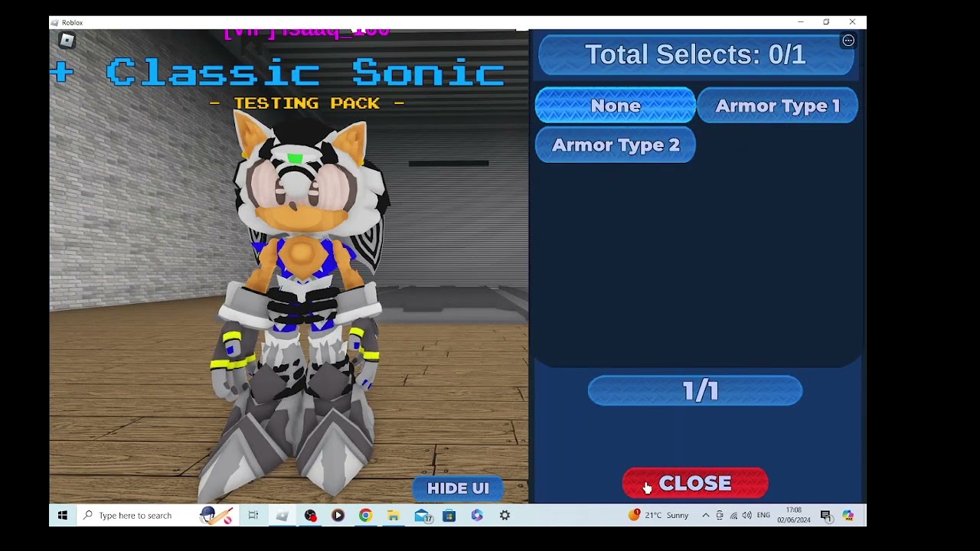Open the weather widget showing 21°C Sunny

pos(658,516)
